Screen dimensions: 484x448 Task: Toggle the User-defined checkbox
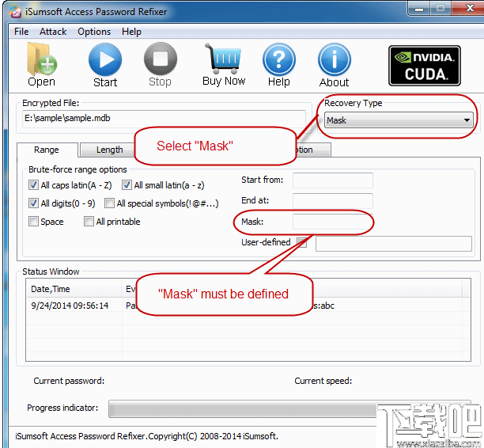(x=302, y=242)
